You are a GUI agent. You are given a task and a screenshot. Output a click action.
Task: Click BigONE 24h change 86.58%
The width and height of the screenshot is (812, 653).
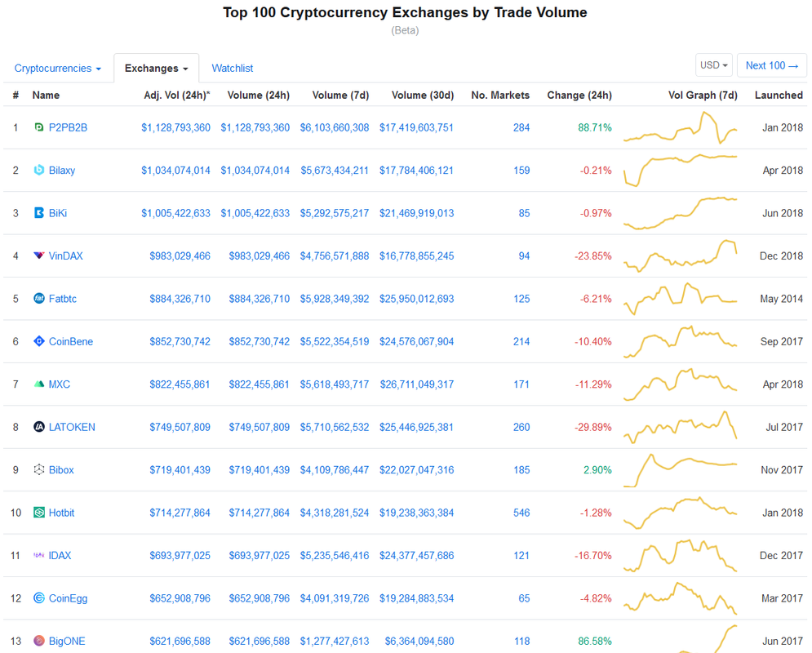(595, 641)
